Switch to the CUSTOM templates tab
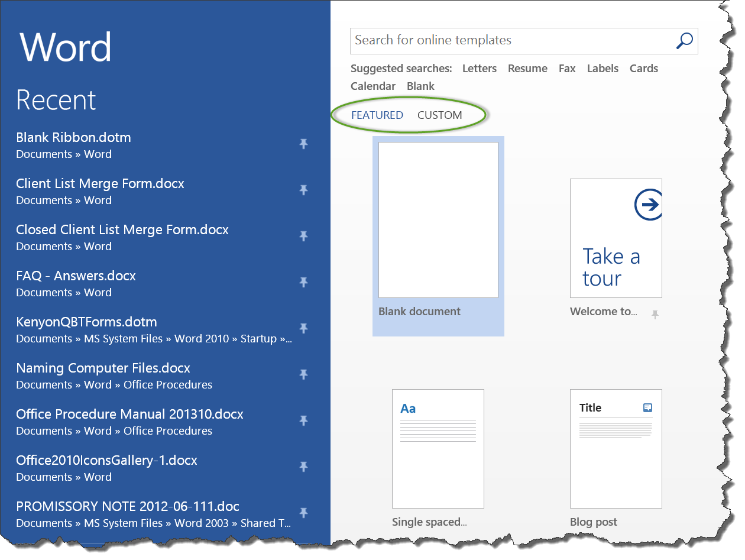 click(x=439, y=115)
